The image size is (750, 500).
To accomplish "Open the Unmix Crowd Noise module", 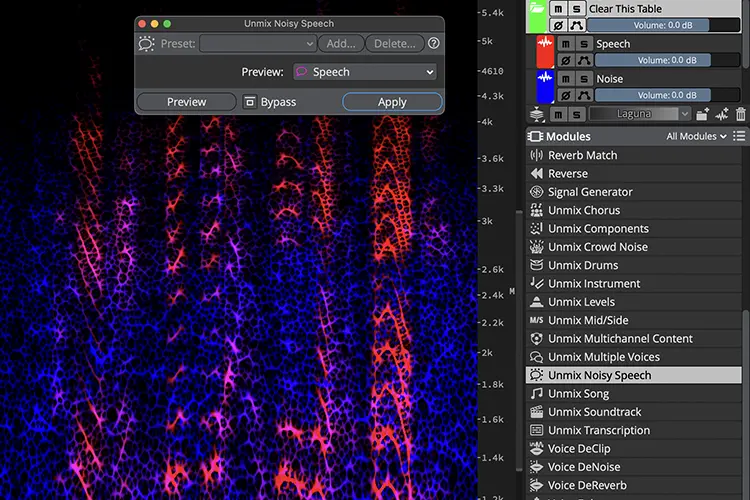I will [634, 247].
